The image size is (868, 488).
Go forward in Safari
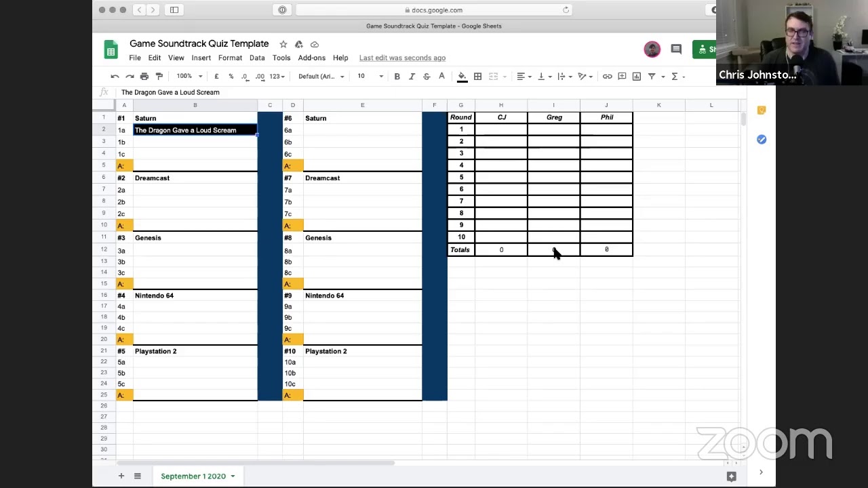[153, 10]
